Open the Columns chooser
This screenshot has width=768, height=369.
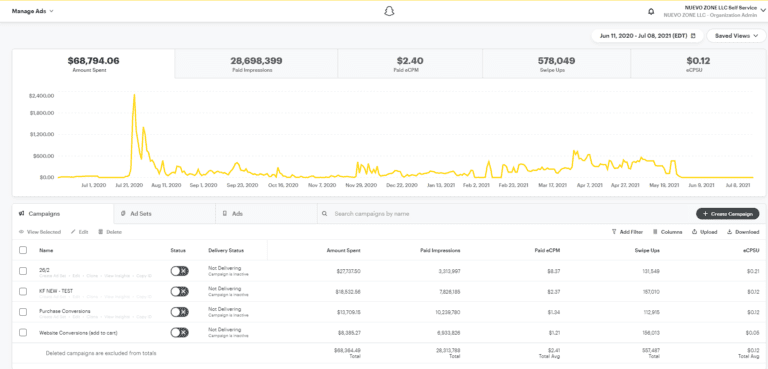(x=667, y=232)
